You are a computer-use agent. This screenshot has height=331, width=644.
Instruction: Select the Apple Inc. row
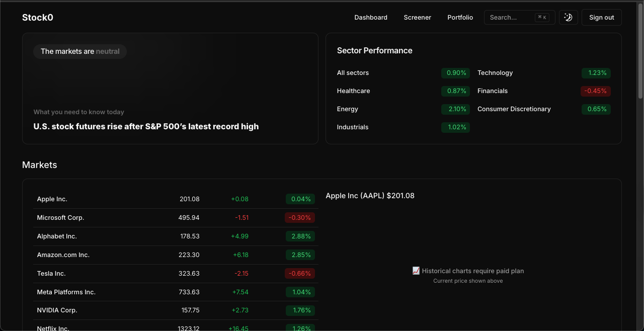176,199
